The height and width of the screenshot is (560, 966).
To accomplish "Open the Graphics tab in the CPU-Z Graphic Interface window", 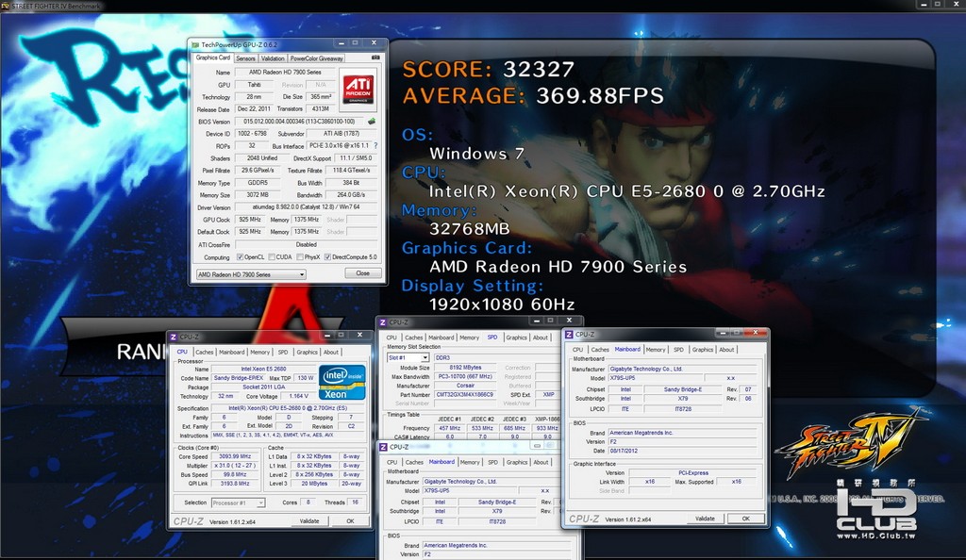I will click(702, 350).
